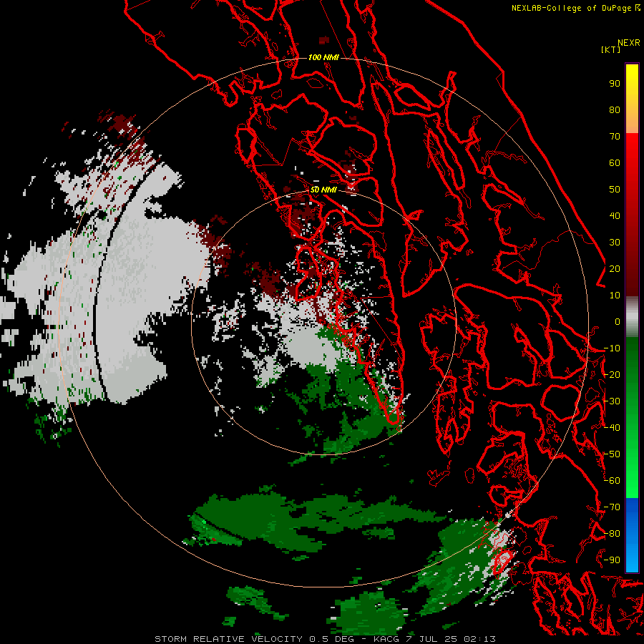Image resolution: width=644 pixels, height=644 pixels.
Task: Click the -60 value on velocity scale
Action: [612, 481]
